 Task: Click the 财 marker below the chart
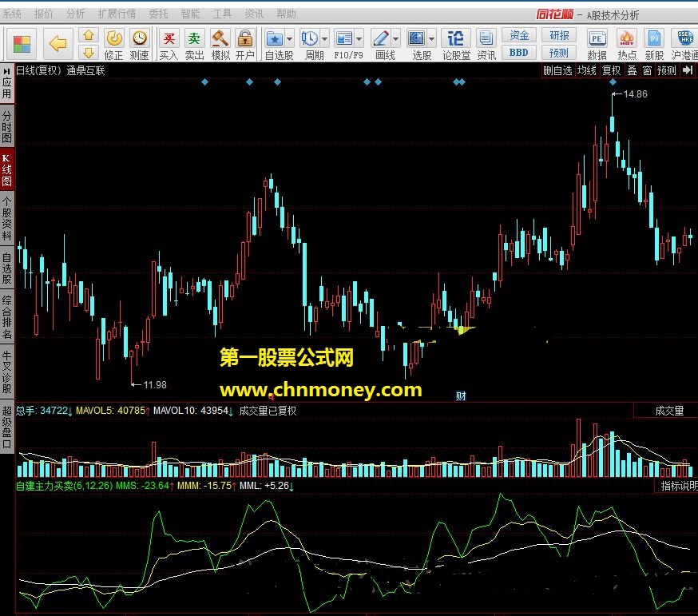click(461, 395)
